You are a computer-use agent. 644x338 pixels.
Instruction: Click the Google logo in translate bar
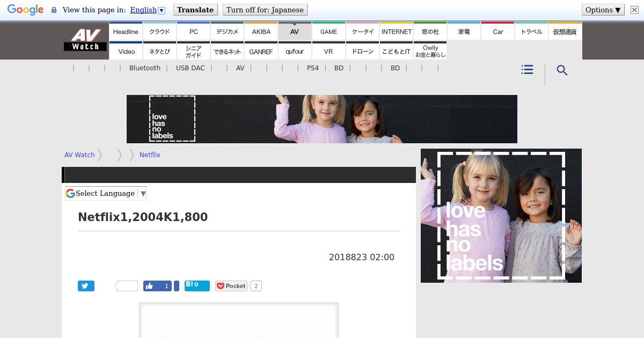coord(25,10)
